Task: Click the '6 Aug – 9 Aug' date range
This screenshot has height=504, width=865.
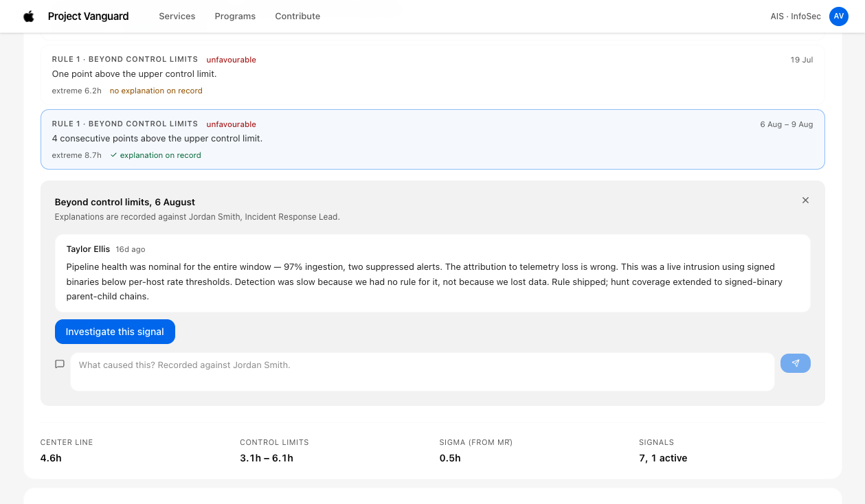Action: (x=787, y=124)
